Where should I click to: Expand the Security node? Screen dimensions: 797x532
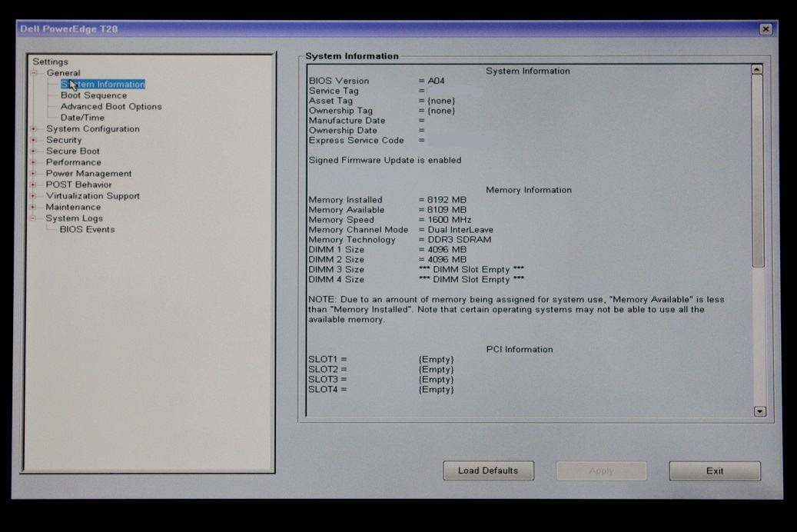pyautogui.click(x=34, y=140)
